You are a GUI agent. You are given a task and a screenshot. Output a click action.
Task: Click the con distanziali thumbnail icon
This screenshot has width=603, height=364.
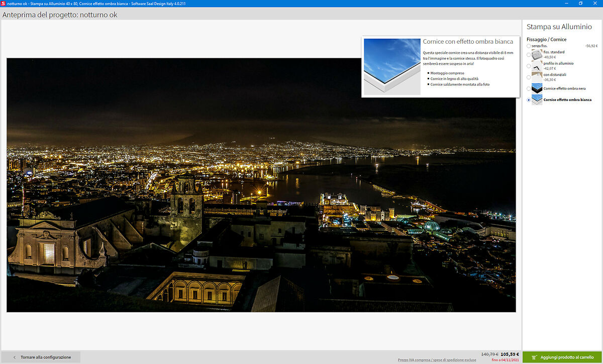[537, 77]
